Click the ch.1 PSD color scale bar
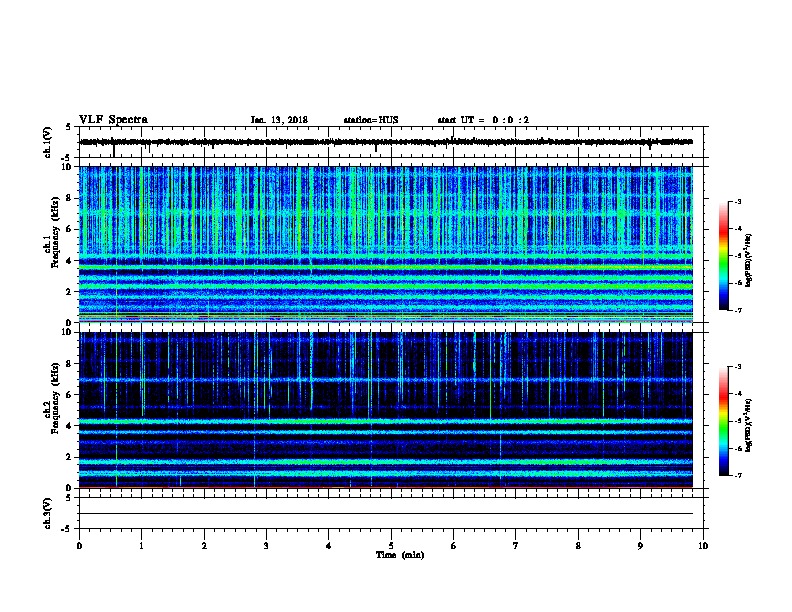Viewport: 792px width, 612px height. coord(723,256)
